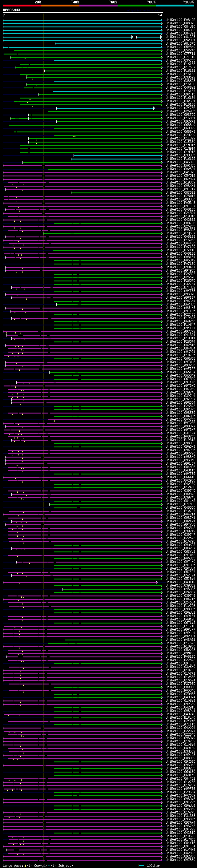This screenshot has width=197, height=868.
Task: Open the UniRef100_P00873 hit label
Action: coord(180,23)
